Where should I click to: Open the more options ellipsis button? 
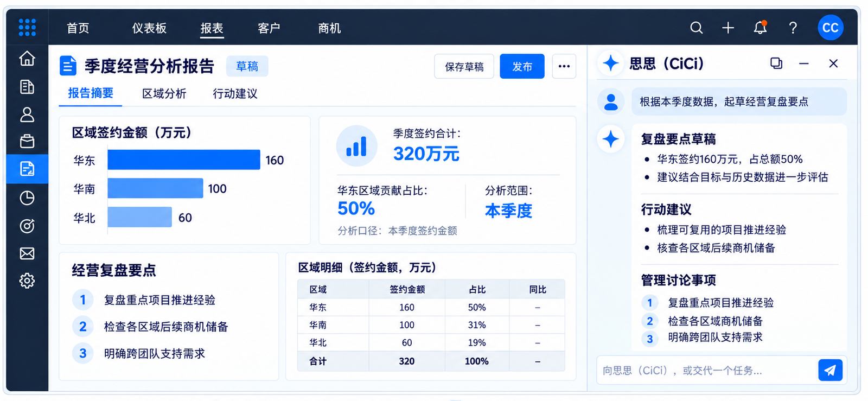(564, 66)
